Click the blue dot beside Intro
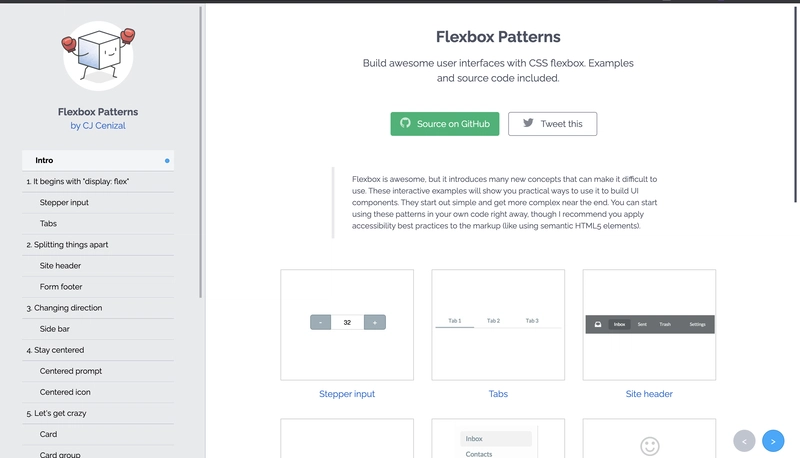 click(x=167, y=161)
